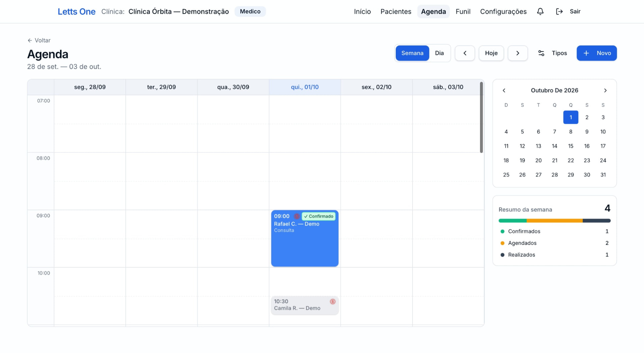Select October 15 in the mini calendar

point(571,146)
